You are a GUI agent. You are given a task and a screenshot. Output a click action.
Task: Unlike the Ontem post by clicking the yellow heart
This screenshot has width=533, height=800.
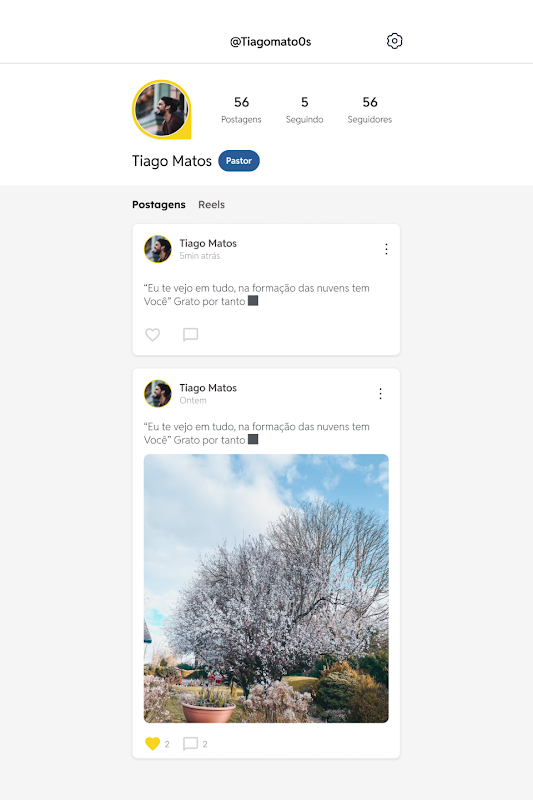[x=153, y=743]
